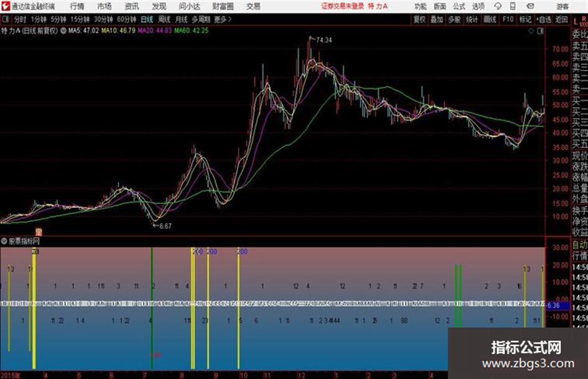Click the round icon beside 股票指标网
588x379 pixels.
(4, 241)
